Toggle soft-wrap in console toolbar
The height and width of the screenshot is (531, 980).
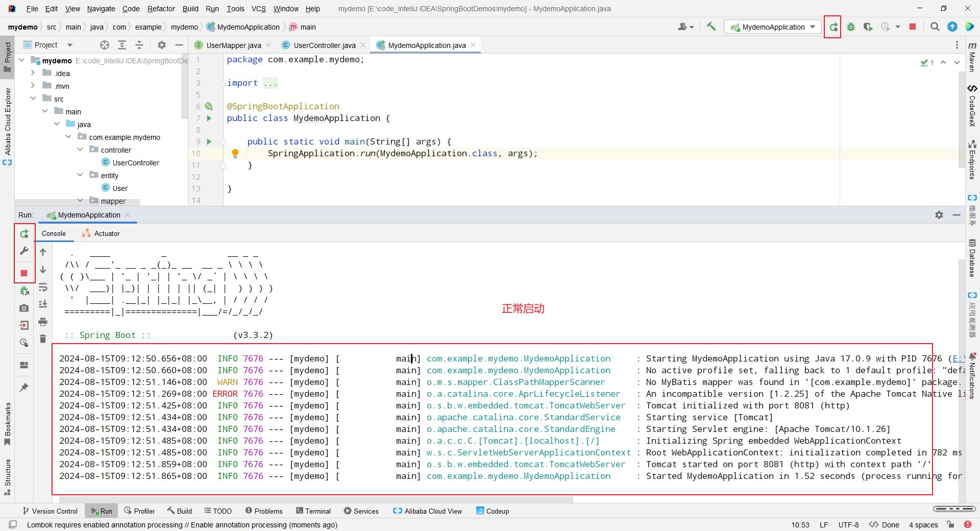(43, 287)
